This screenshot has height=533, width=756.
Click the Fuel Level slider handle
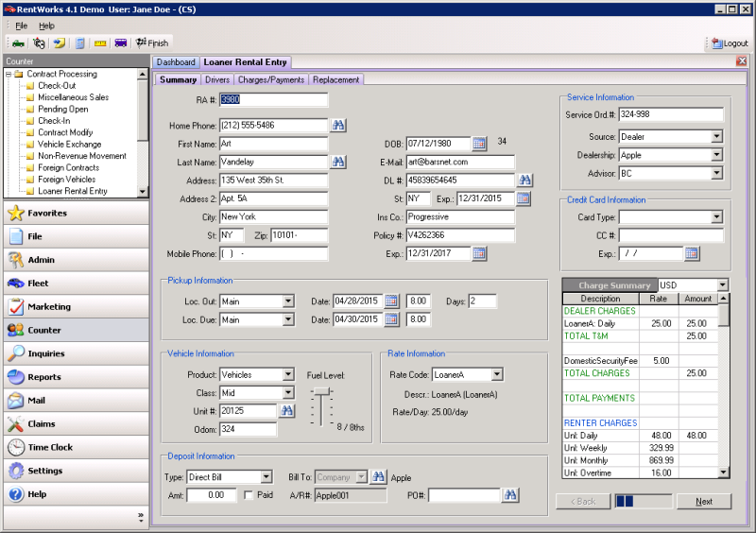click(x=321, y=391)
